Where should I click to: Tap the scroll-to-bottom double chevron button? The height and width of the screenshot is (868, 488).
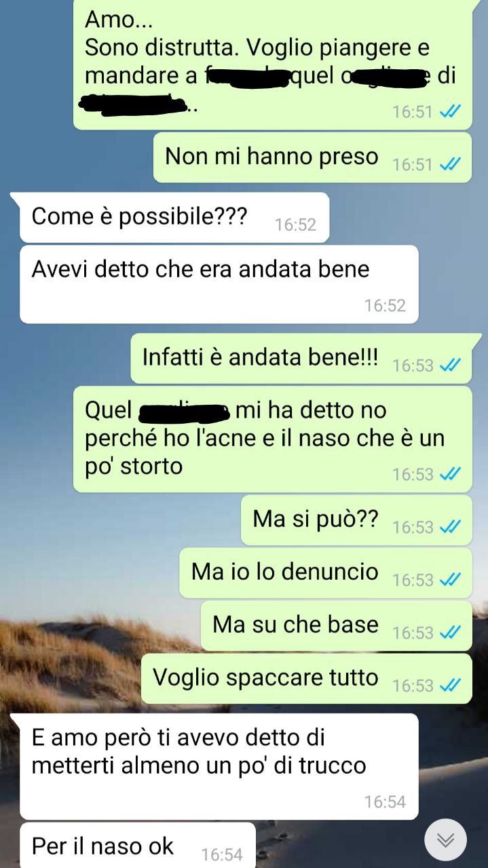445,840
